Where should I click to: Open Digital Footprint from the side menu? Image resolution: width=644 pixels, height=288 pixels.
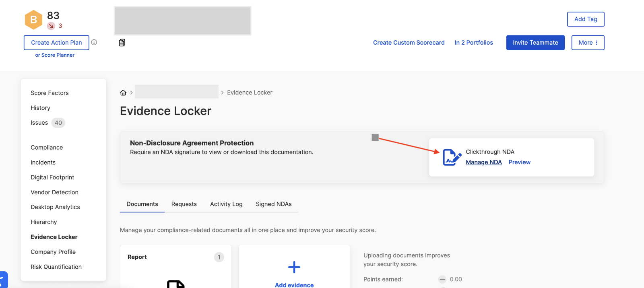coord(52,177)
